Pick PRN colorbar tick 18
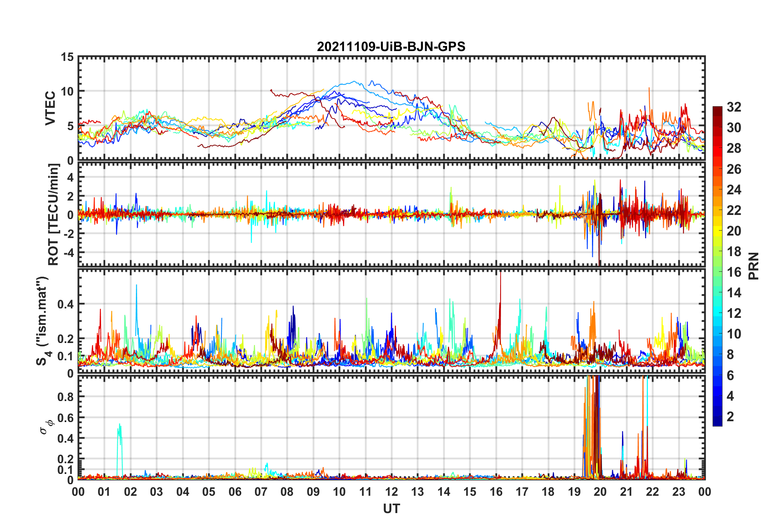783x532 pixels. (x=734, y=251)
